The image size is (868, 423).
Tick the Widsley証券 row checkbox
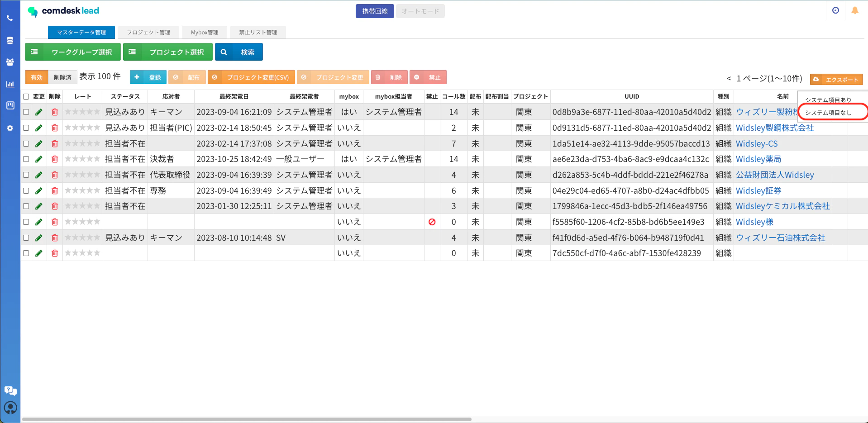26,191
